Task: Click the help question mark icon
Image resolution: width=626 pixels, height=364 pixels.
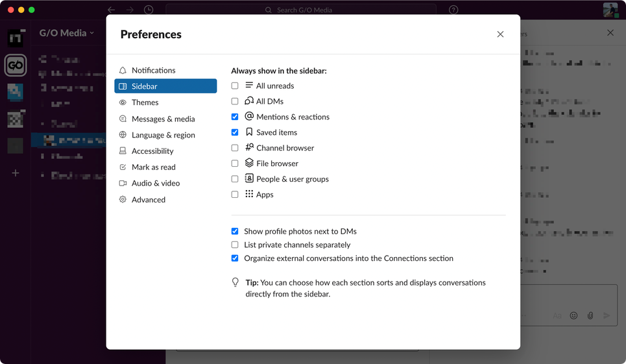Action: (453, 10)
